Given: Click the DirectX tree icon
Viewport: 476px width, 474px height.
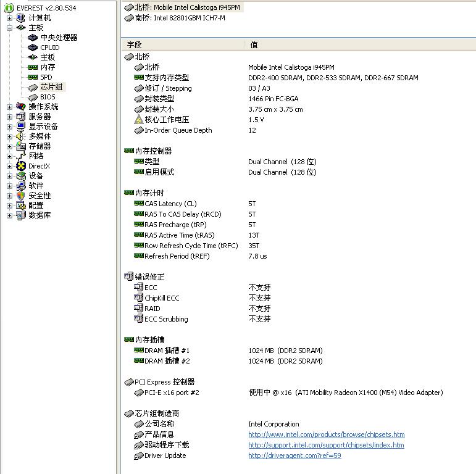Looking at the screenshot, I should (x=21, y=166).
